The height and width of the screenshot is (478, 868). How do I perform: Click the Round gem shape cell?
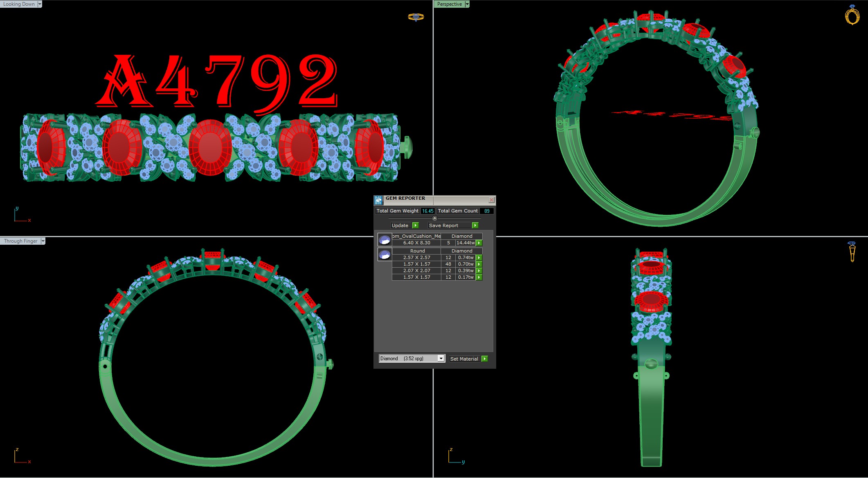[x=416, y=251]
